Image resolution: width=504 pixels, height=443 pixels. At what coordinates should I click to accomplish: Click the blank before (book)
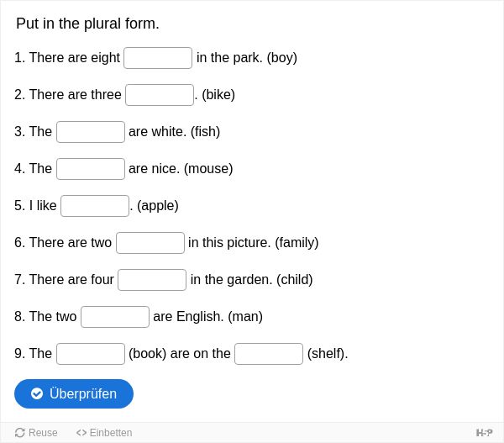91,354
